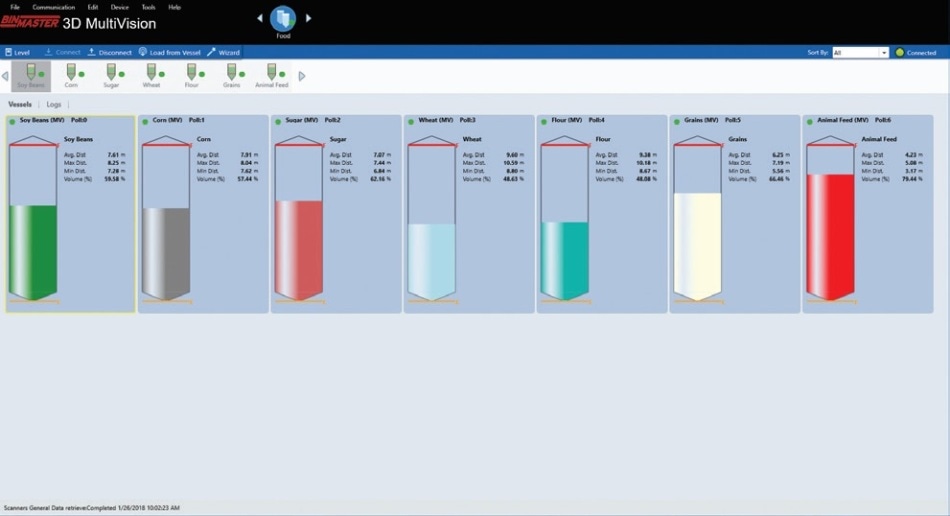Launch the Wizard tool
This screenshot has height=516, width=950.
(224, 52)
